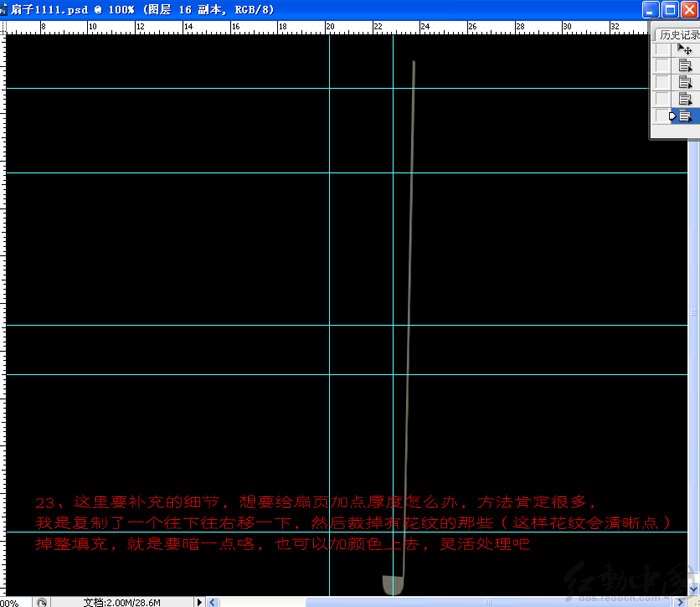Click the horizontal scrollbar left arrow
Image resolution: width=700 pixels, height=607 pixels.
212,602
